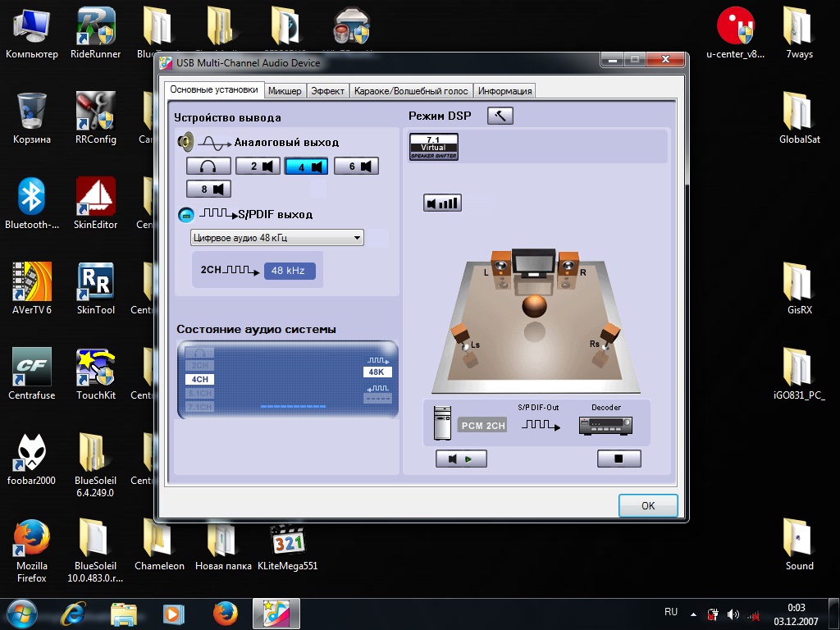Switch analog output to 6 speakers

[x=356, y=167]
